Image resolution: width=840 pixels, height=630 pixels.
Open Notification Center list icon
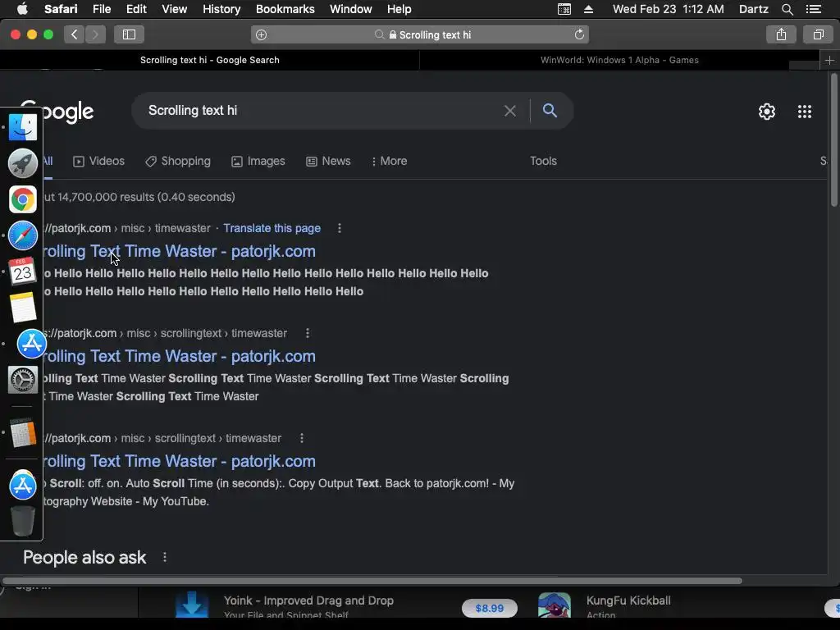coord(814,9)
